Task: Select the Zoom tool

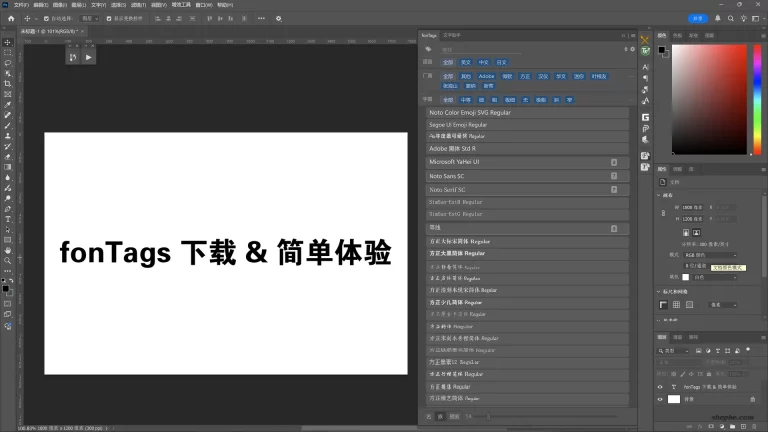Action: (x=7, y=260)
